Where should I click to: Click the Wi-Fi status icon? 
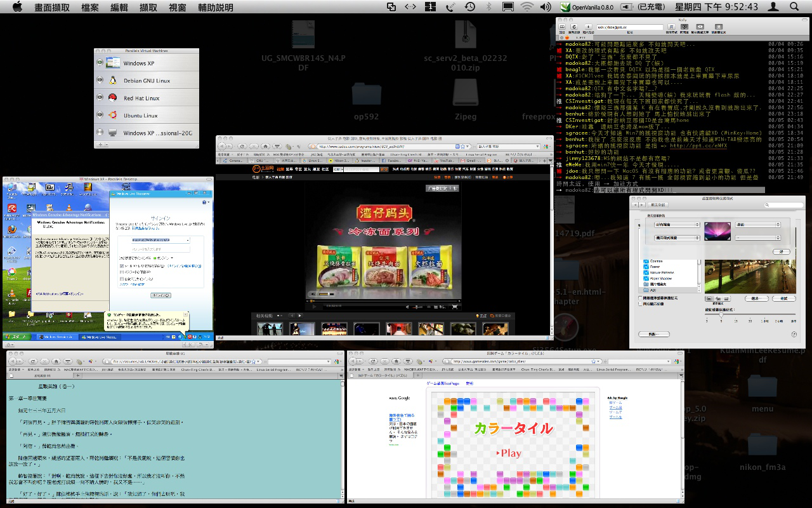pos(527,6)
